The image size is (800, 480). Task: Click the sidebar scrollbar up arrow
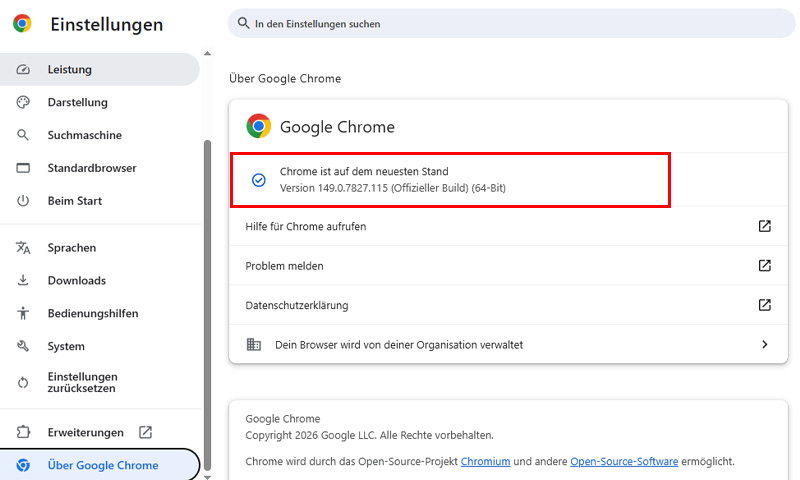[x=207, y=54]
